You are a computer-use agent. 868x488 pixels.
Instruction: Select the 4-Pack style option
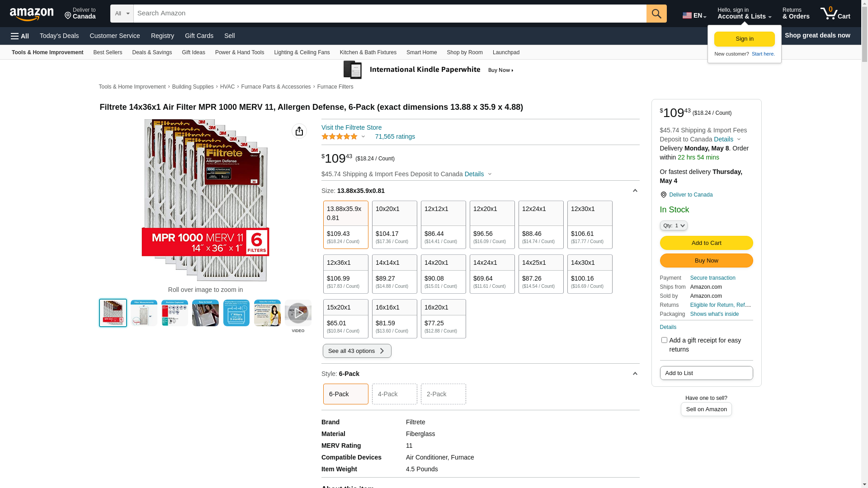(x=394, y=394)
